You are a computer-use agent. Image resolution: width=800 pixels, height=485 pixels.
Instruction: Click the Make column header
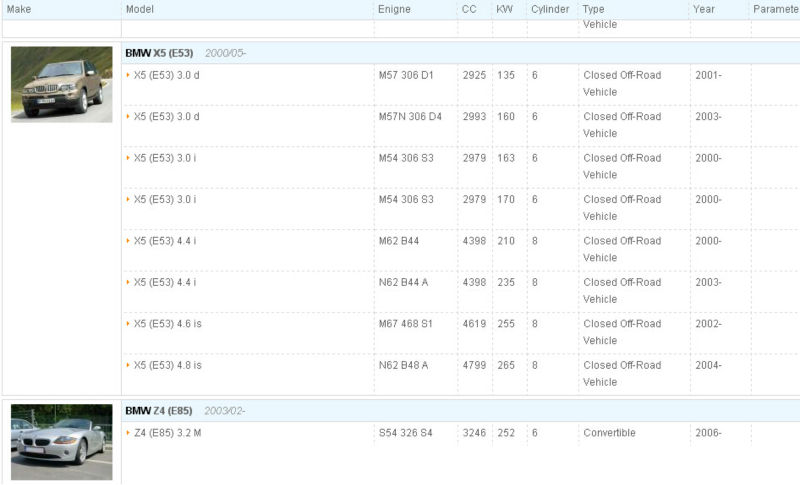19,9
